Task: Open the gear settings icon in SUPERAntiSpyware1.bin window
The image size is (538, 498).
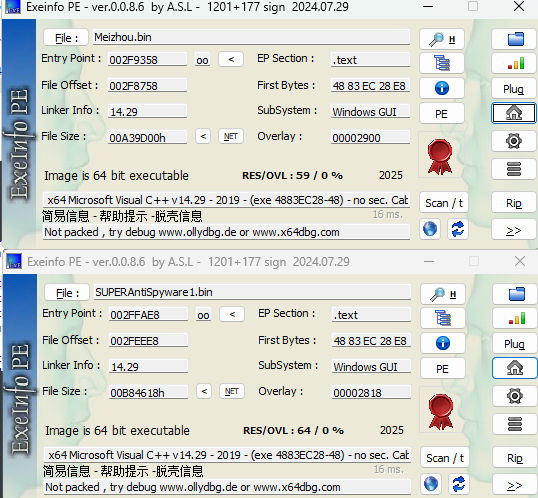Action: point(515,396)
